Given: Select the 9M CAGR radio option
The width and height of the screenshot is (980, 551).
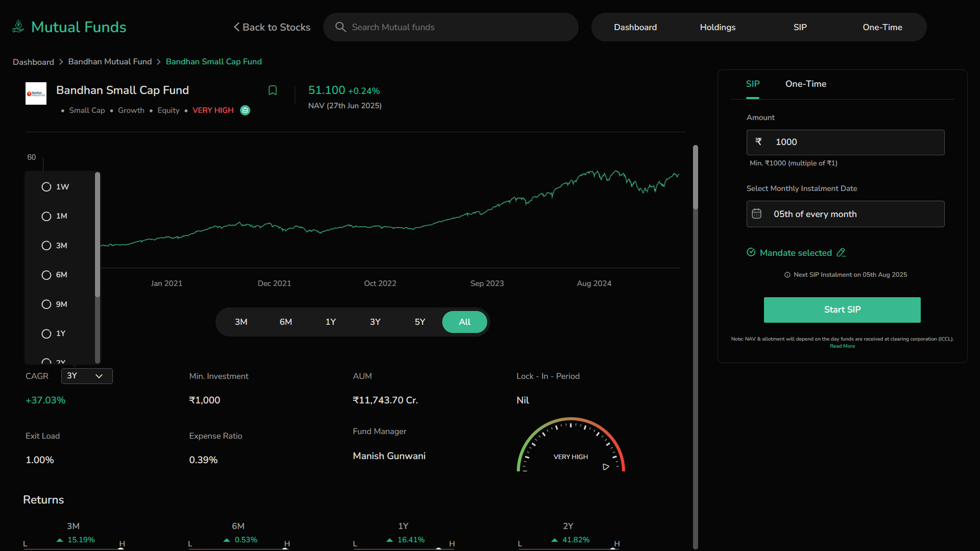Looking at the screenshot, I should click(46, 304).
